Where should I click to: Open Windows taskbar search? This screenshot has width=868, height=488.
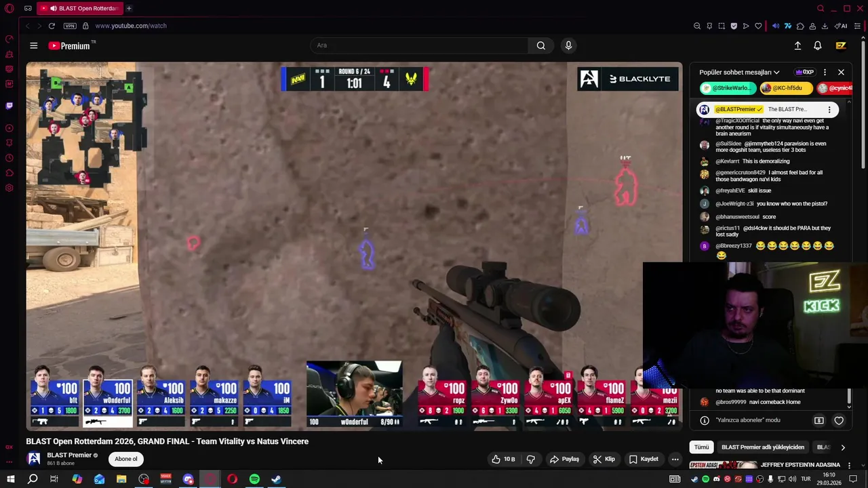pos(32,479)
